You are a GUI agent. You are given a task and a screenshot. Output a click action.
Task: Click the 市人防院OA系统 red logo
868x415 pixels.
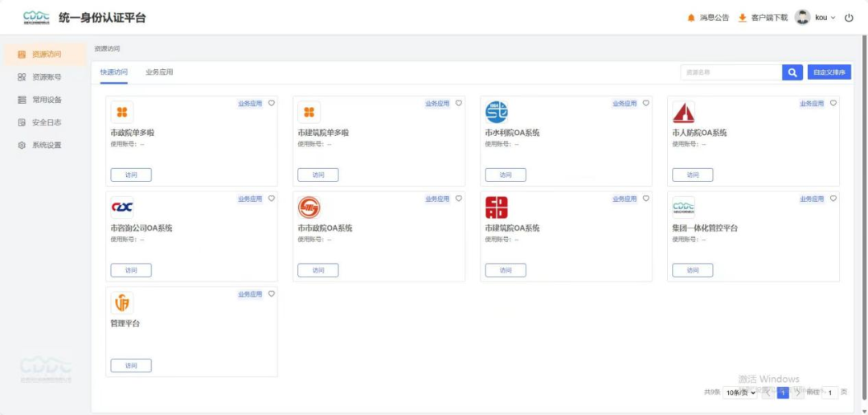click(684, 112)
